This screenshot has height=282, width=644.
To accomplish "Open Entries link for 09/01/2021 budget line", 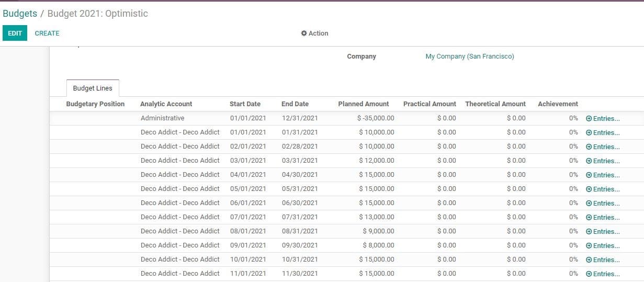I will [x=606, y=246].
